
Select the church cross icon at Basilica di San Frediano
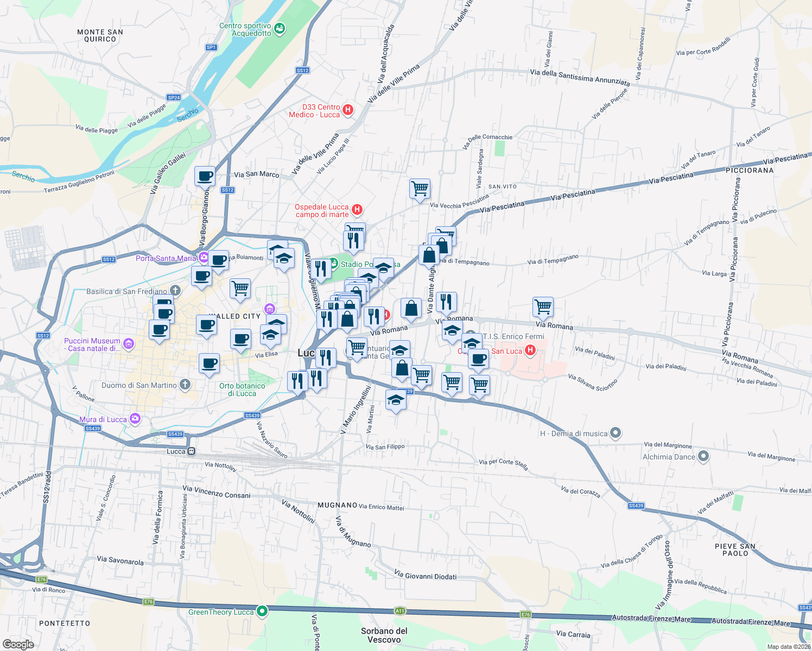coord(175,291)
